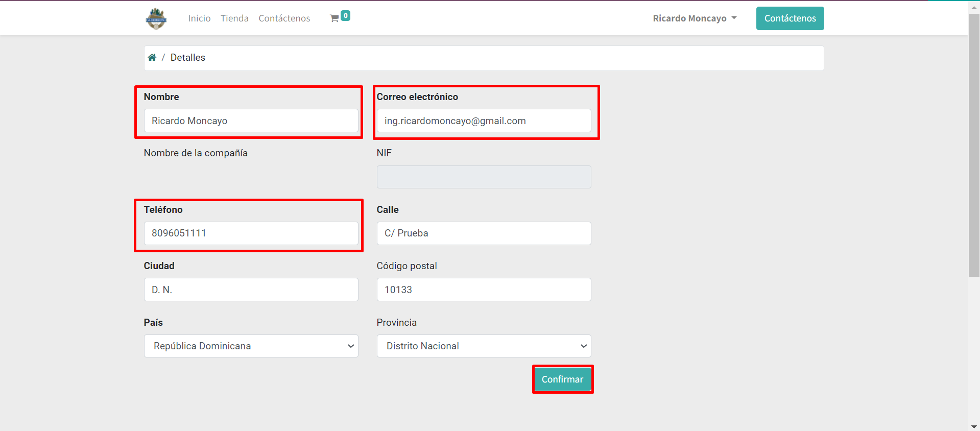Click the Código postal field
980x431 pixels.
click(484, 290)
